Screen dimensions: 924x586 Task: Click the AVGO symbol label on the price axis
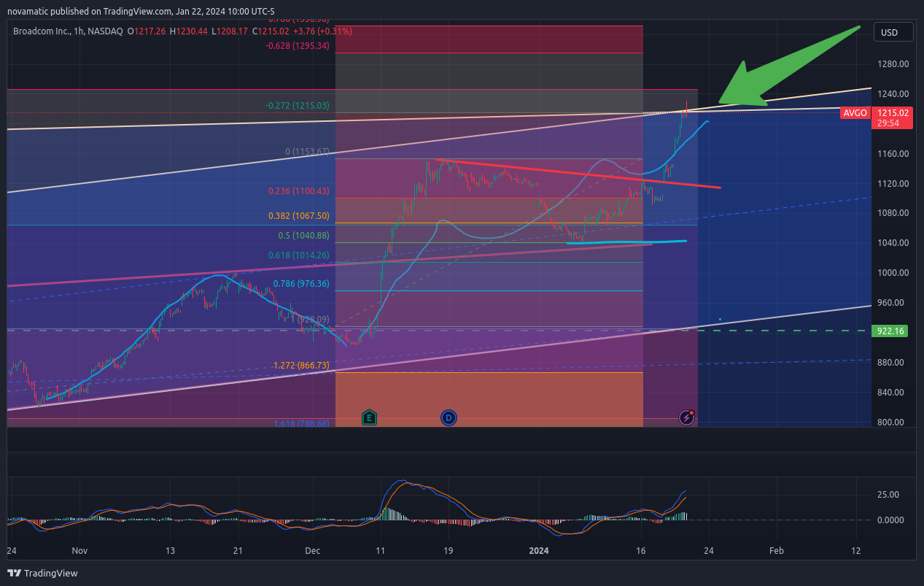(855, 113)
